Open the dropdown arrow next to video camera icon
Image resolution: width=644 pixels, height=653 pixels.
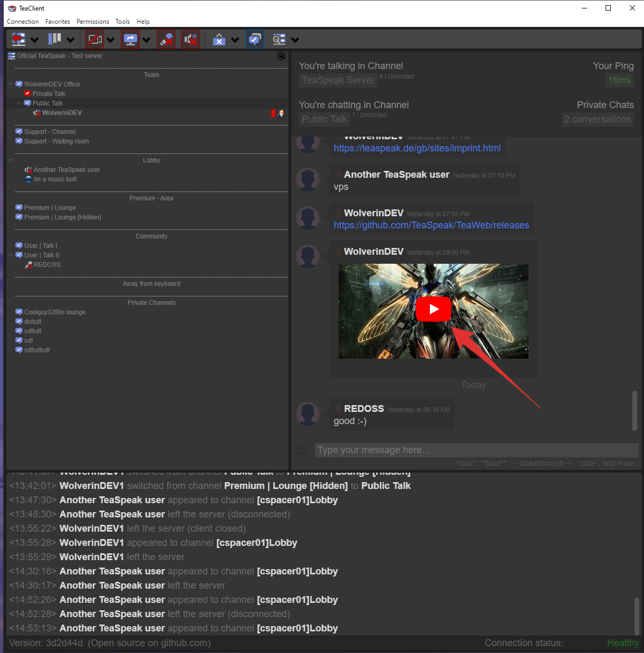pos(111,40)
